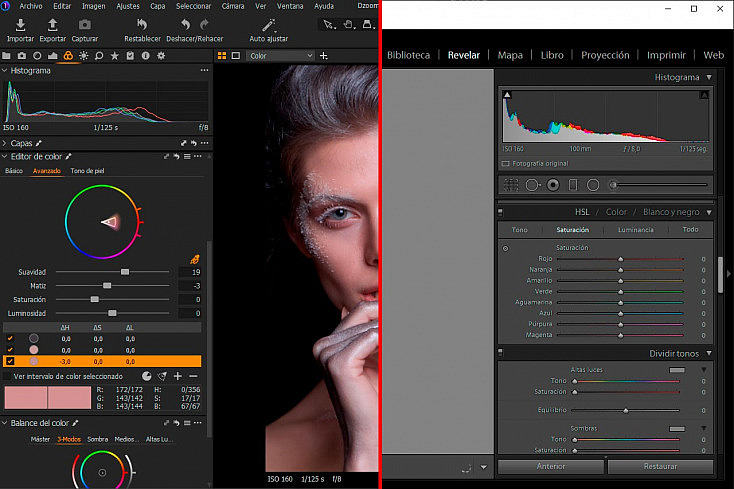Viewport: 734px width, 489px height.
Task: Uncheck the orange highlighted color range row
Action: coord(10,361)
